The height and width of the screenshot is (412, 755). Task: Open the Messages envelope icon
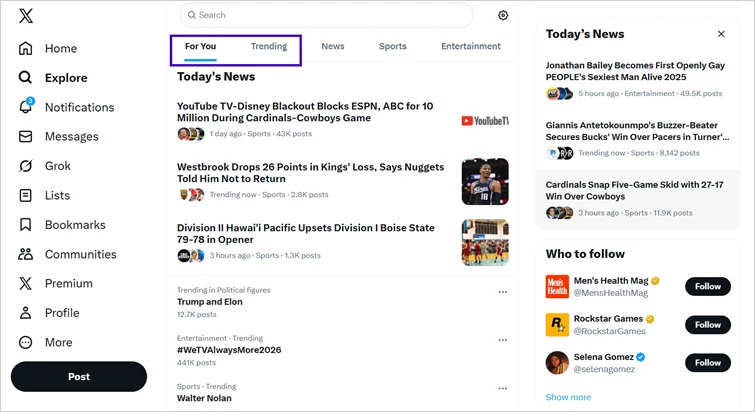26,137
